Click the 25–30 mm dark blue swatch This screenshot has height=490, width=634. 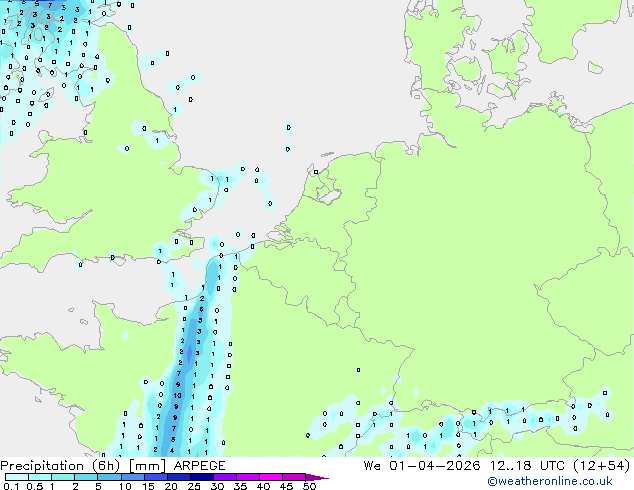(x=201, y=477)
